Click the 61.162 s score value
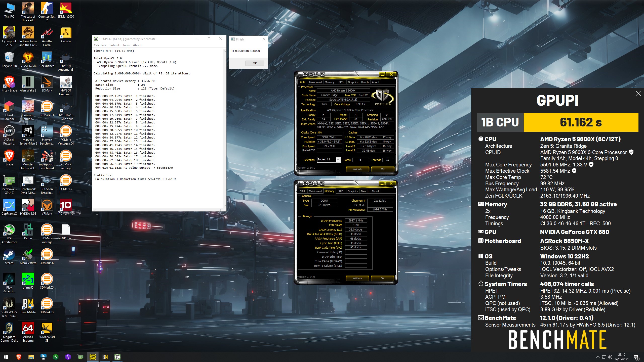Viewport: 644px width, 362px height. tap(581, 122)
